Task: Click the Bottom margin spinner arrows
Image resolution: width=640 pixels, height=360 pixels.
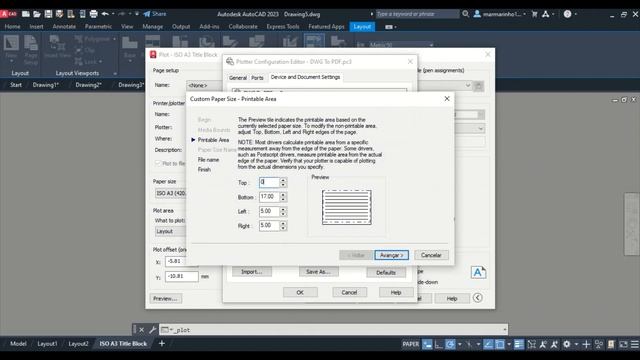Action: [283, 197]
